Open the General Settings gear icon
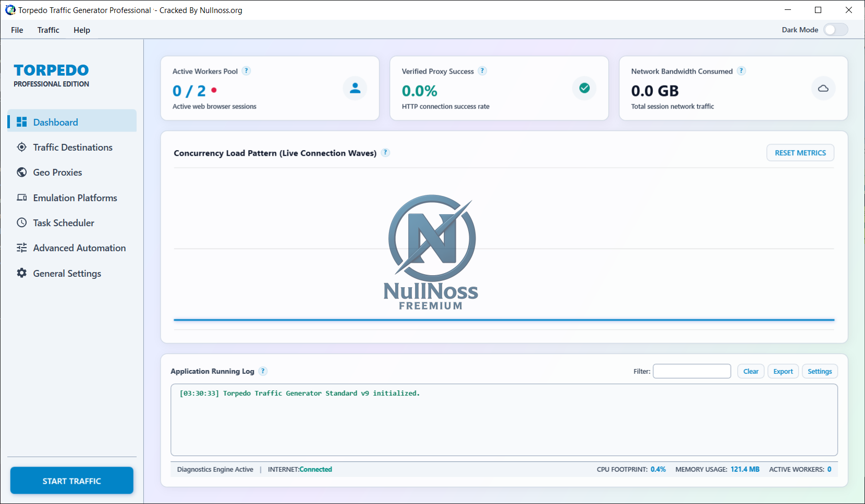 21,273
